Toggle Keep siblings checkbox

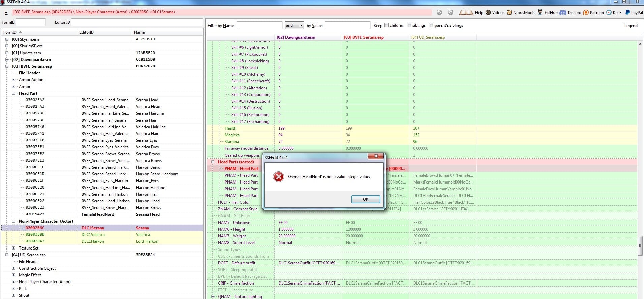click(x=409, y=25)
